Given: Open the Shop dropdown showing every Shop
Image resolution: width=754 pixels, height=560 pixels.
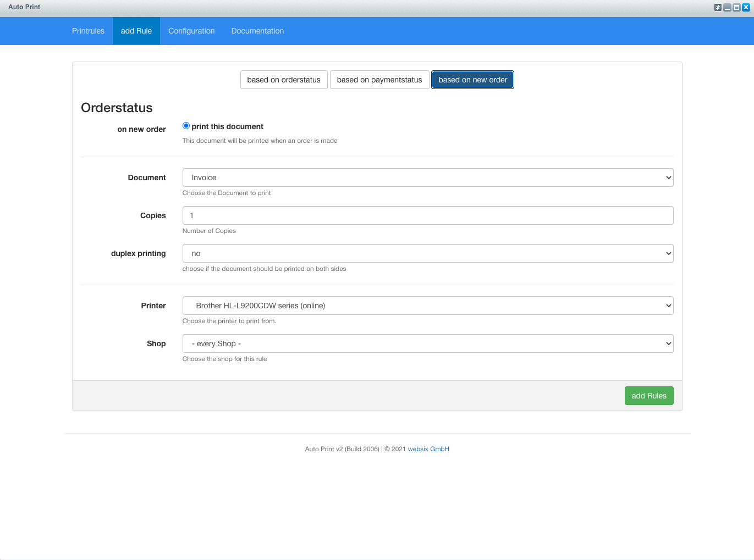Looking at the screenshot, I should tap(428, 343).
